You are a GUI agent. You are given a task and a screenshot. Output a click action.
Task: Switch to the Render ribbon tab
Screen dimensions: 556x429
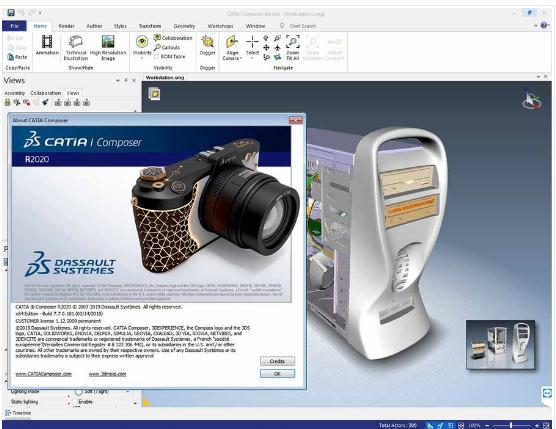[66, 26]
